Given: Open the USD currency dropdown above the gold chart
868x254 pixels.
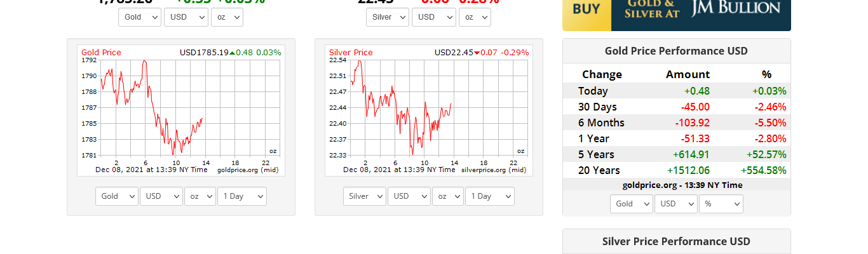Looking at the screenshot, I should click(x=186, y=17).
